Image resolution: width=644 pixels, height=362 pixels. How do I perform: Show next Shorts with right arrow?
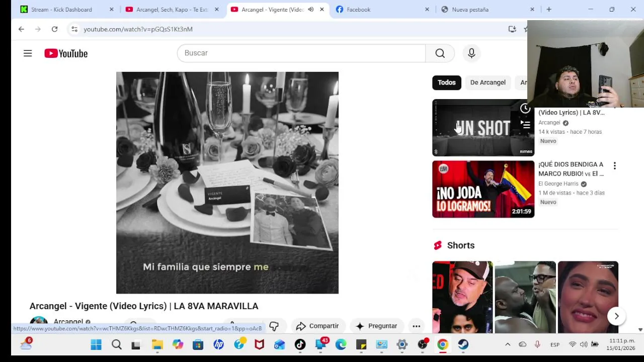point(616,316)
